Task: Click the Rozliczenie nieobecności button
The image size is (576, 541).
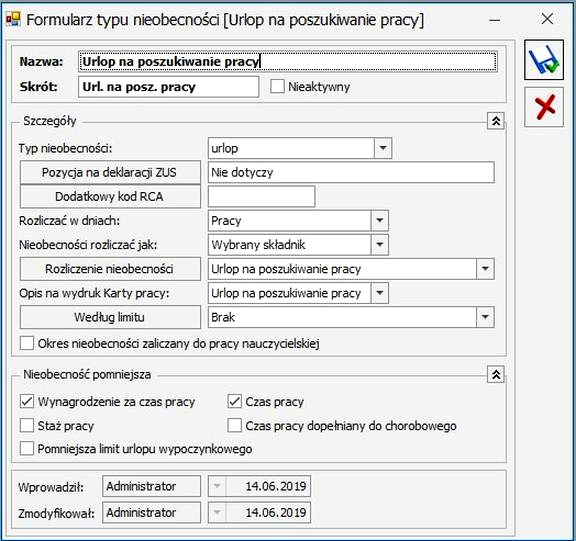Action: (x=110, y=269)
